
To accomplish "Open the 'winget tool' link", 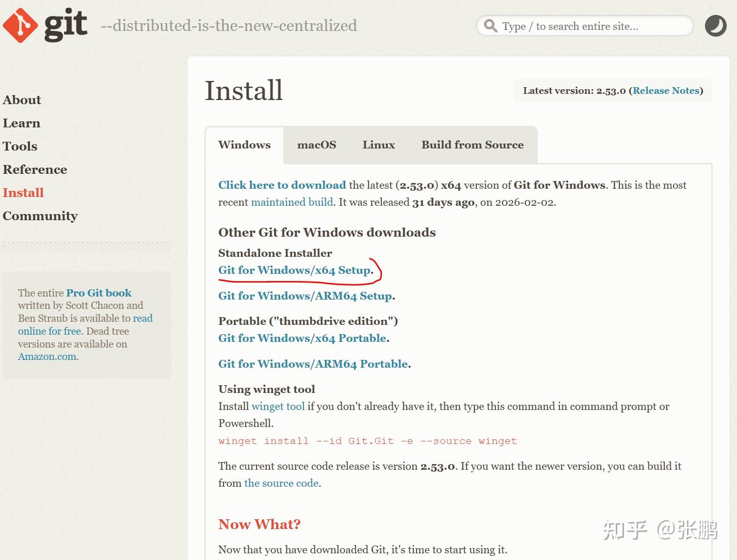I will [x=278, y=406].
